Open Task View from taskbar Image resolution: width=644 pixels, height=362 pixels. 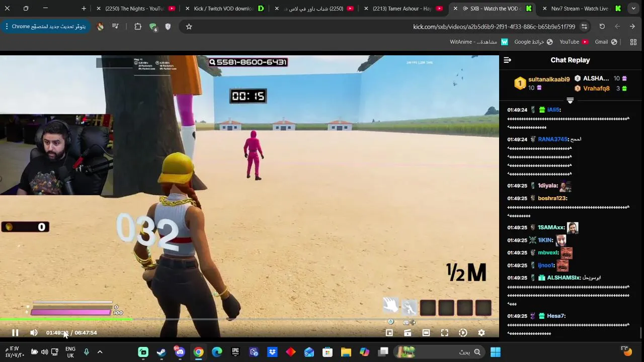pyautogui.click(x=383, y=352)
